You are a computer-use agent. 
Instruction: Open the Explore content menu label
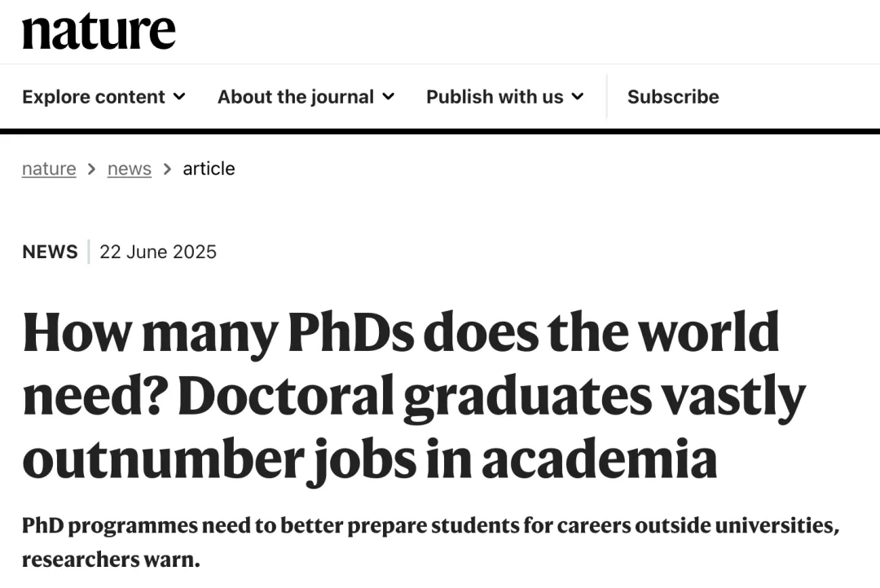coord(94,97)
